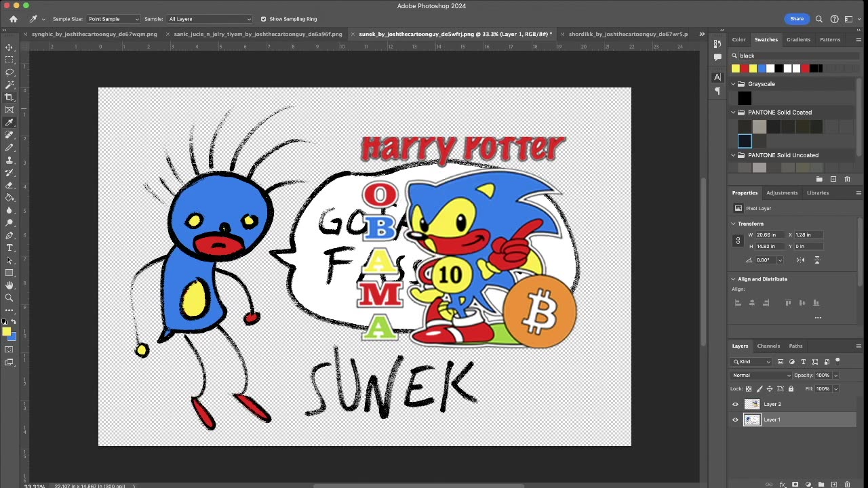Select the Spot Healing Brush tool

click(x=9, y=135)
